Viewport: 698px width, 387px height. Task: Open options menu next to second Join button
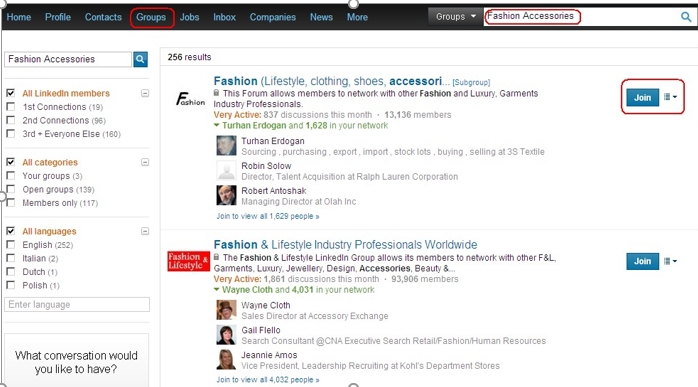click(670, 261)
